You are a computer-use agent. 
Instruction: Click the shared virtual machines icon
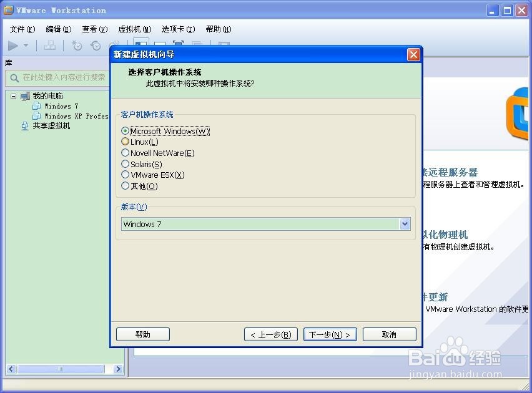coord(25,126)
